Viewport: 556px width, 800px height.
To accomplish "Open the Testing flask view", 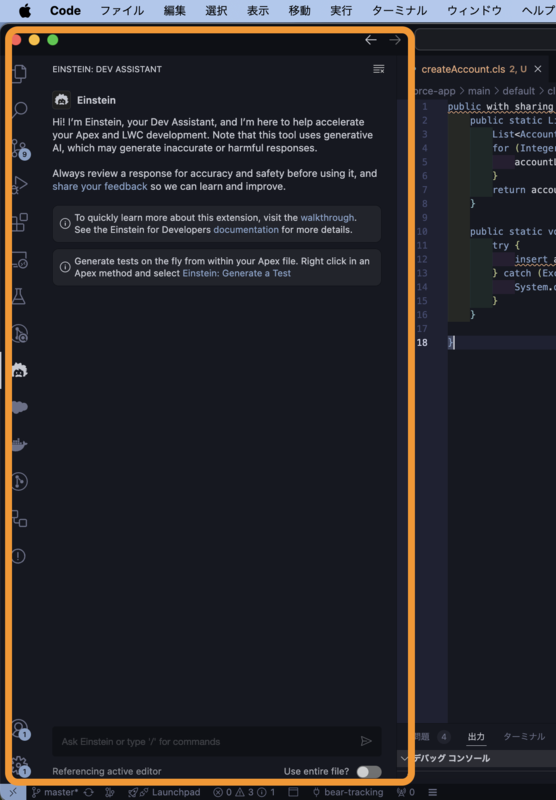I will [x=19, y=296].
